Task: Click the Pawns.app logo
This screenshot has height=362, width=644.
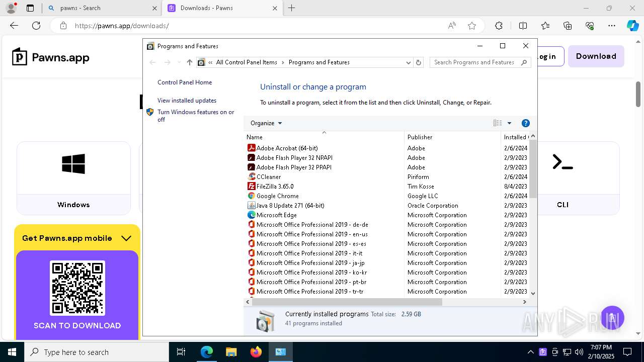Action: [51, 57]
